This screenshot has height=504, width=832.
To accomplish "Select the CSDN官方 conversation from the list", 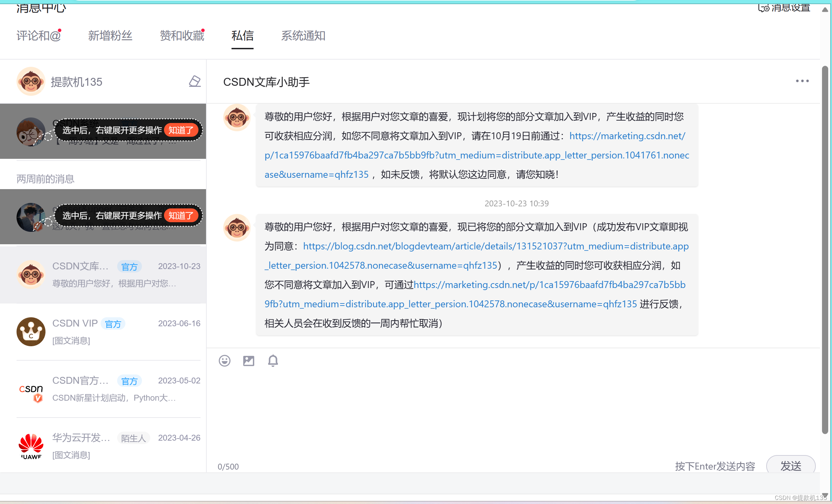I will pos(103,389).
